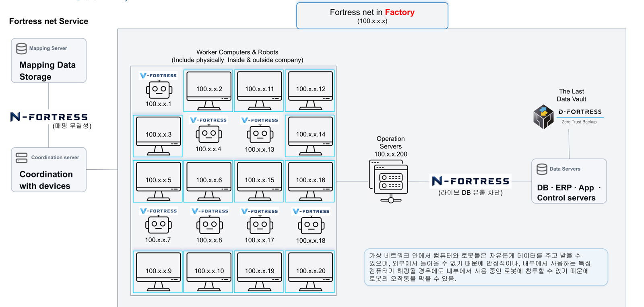The width and height of the screenshot is (644, 307).
Task: Click the '(라이브 DB 유출 차단)' caption
Action: point(470,193)
